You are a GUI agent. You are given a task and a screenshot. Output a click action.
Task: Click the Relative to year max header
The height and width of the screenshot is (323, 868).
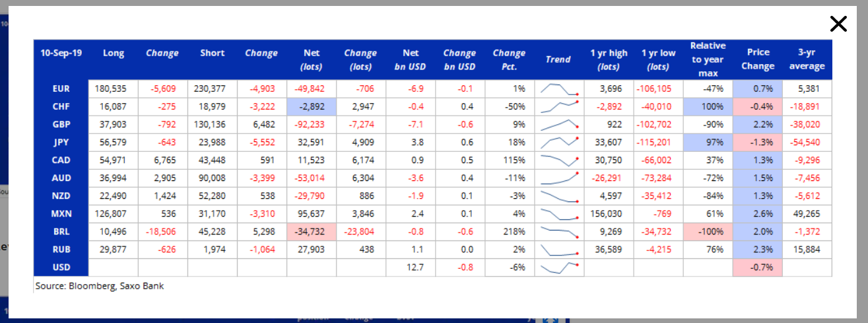(x=708, y=59)
